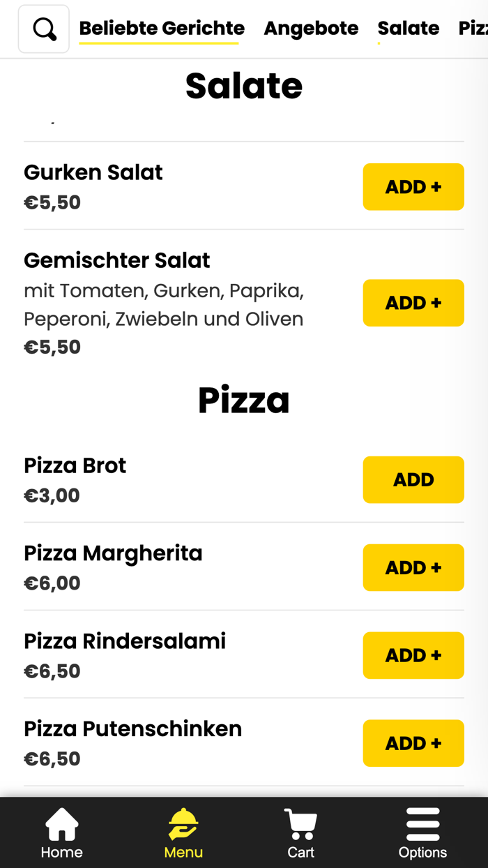Screen dimensions: 488x868
Task: Add Pizza Putenschinken to the order
Action: (x=413, y=743)
